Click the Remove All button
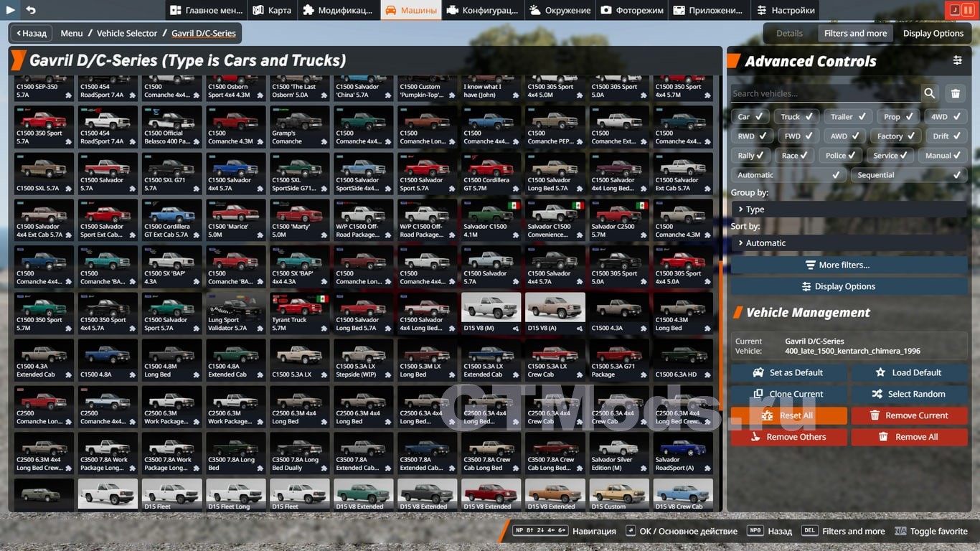This screenshot has width=980, height=551. pos(909,437)
